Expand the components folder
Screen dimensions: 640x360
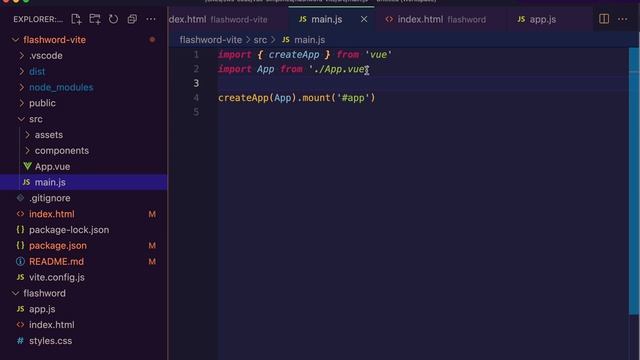27,151
